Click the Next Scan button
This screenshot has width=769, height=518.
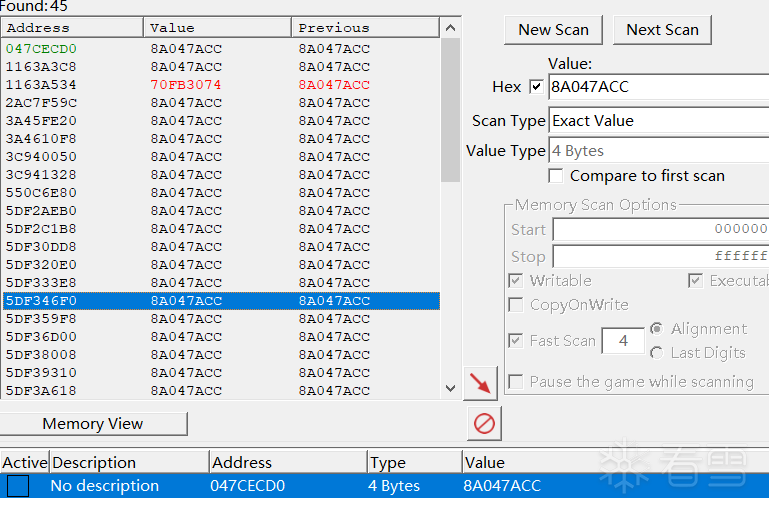point(662,30)
